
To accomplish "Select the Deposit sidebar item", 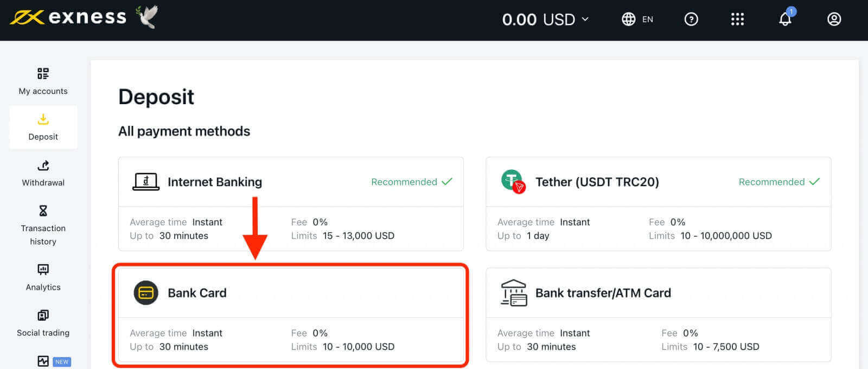I will coord(43,127).
